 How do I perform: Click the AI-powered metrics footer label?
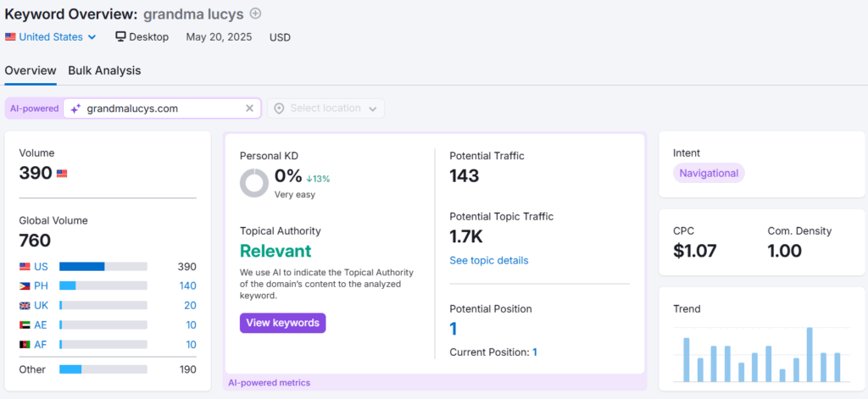click(x=269, y=382)
